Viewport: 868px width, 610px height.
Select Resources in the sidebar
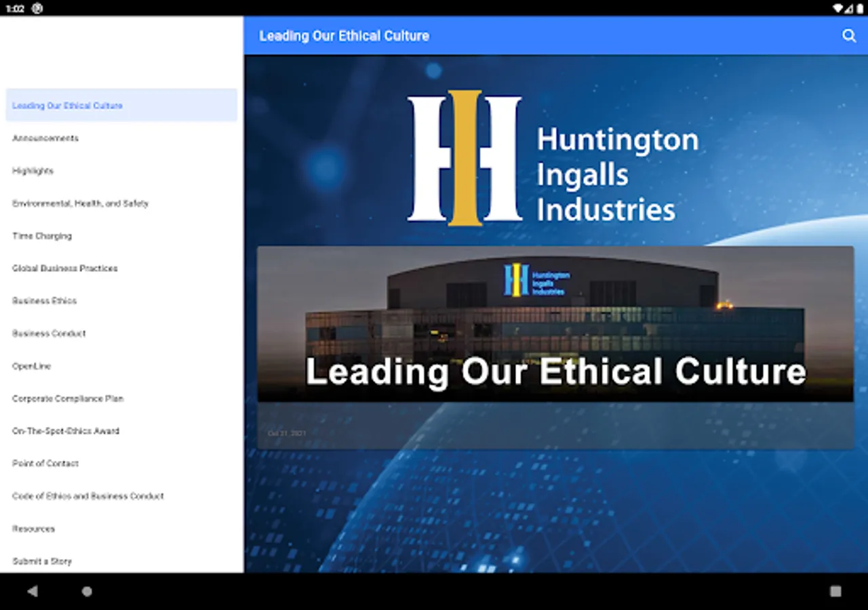pyautogui.click(x=121, y=529)
